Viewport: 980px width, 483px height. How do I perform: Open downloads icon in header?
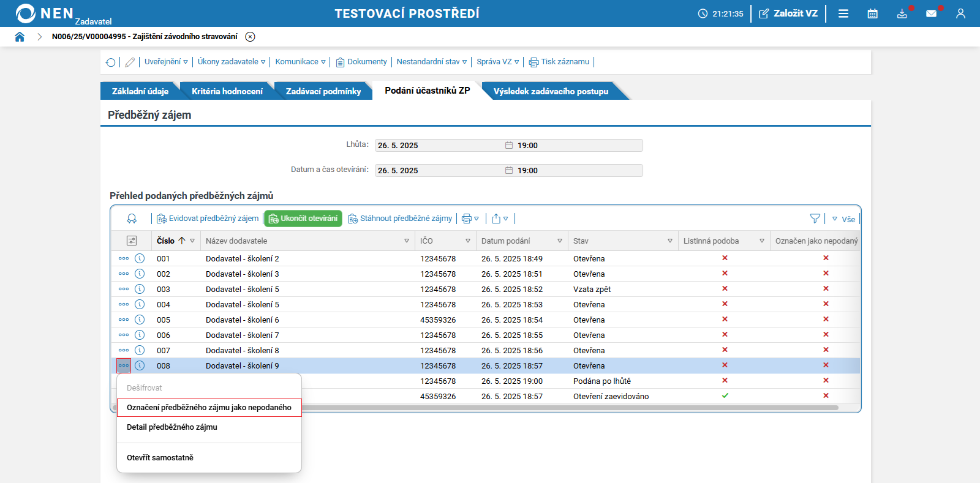(x=902, y=13)
